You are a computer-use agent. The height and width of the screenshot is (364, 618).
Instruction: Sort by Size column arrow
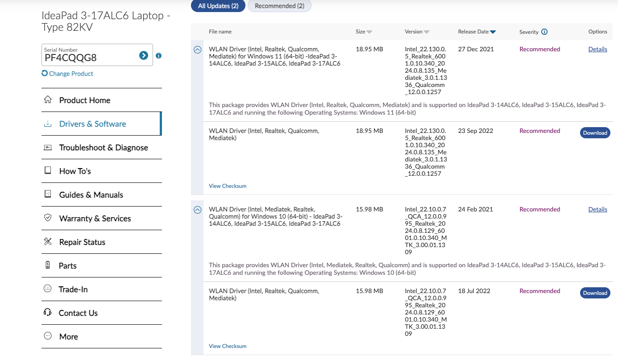pos(369,32)
